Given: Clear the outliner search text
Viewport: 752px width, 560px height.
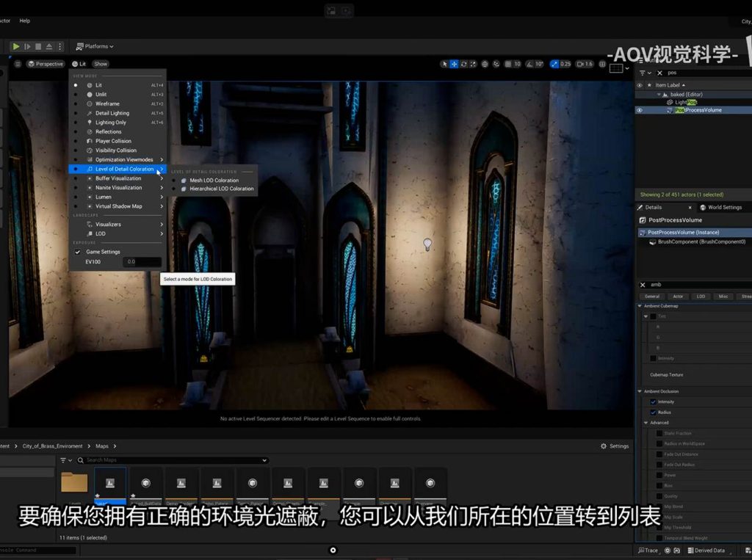Looking at the screenshot, I should point(659,73).
